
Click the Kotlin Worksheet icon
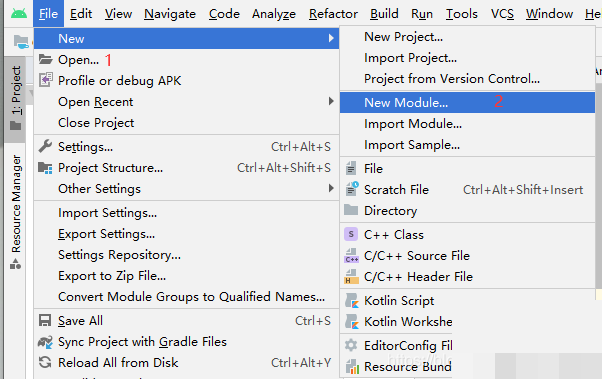351,321
